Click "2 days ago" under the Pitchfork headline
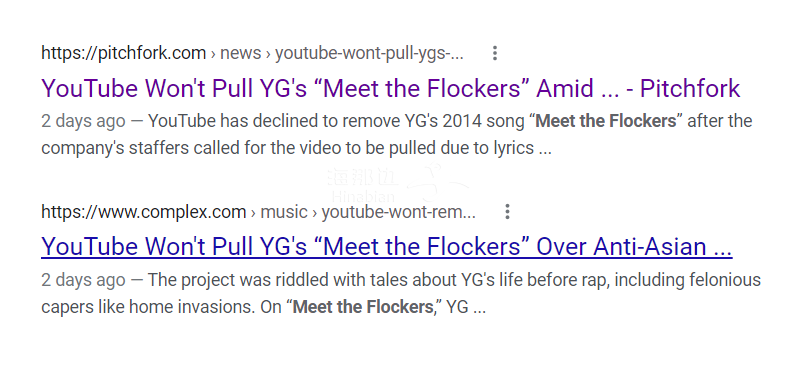Image resolution: width=801 pixels, height=366 pixels. (x=83, y=122)
